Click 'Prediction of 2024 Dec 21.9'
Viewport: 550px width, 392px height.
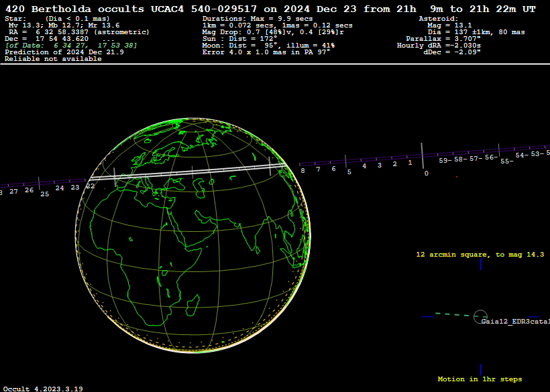(64, 52)
